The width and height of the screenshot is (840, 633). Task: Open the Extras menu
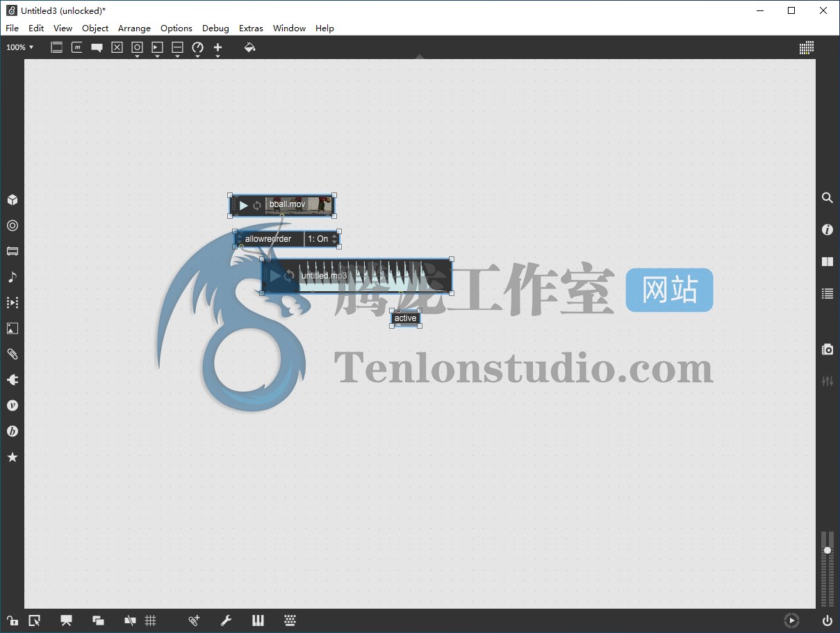pos(251,28)
